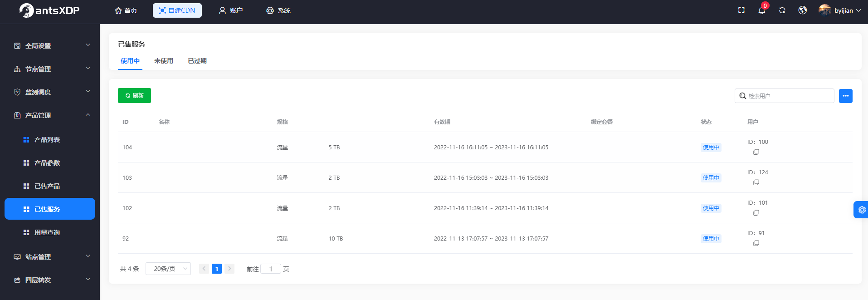Copy icon for user ID 124

click(x=756, y=182)
